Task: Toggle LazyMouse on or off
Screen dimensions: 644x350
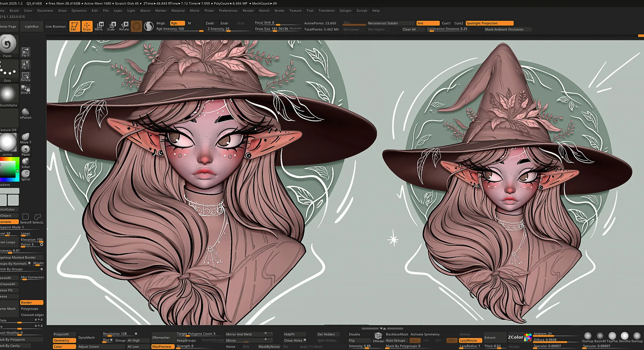Action: coord(470,340)
